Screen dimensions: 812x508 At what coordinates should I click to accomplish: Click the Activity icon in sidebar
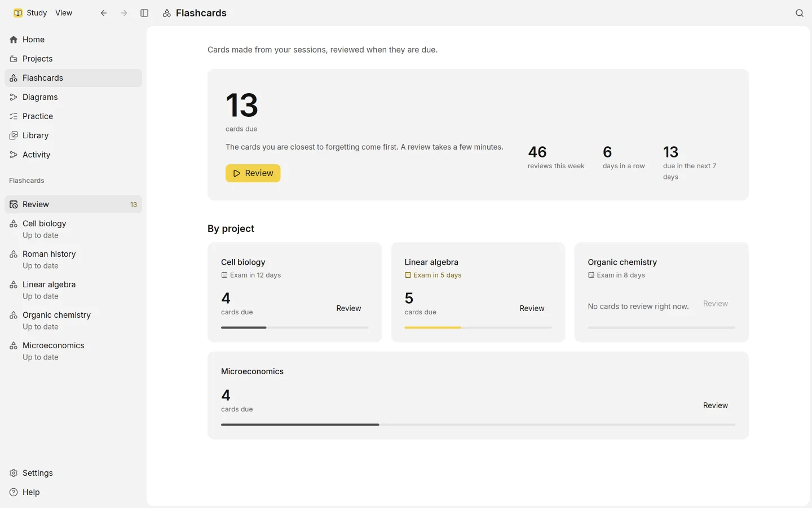tap(14, 155)
